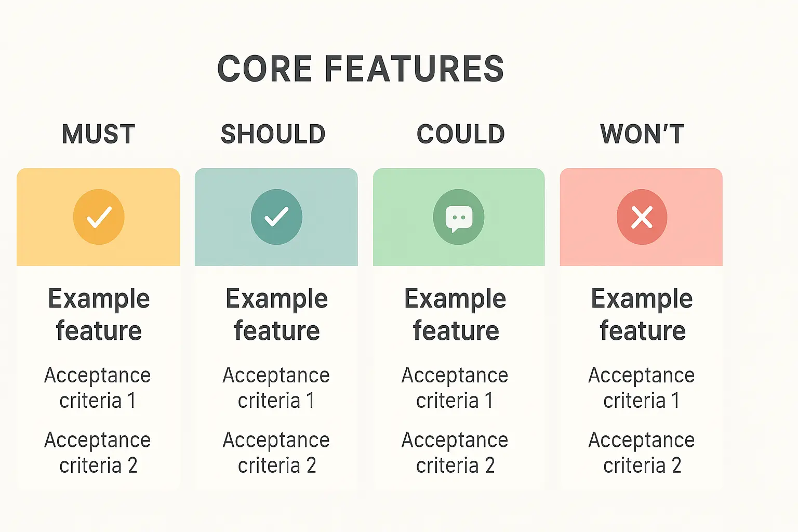Image resolution: width=798 pixels, height=532 pixels.
Task: Select Acceptance criteria 2 in SHOULD card
Action: 276,453
